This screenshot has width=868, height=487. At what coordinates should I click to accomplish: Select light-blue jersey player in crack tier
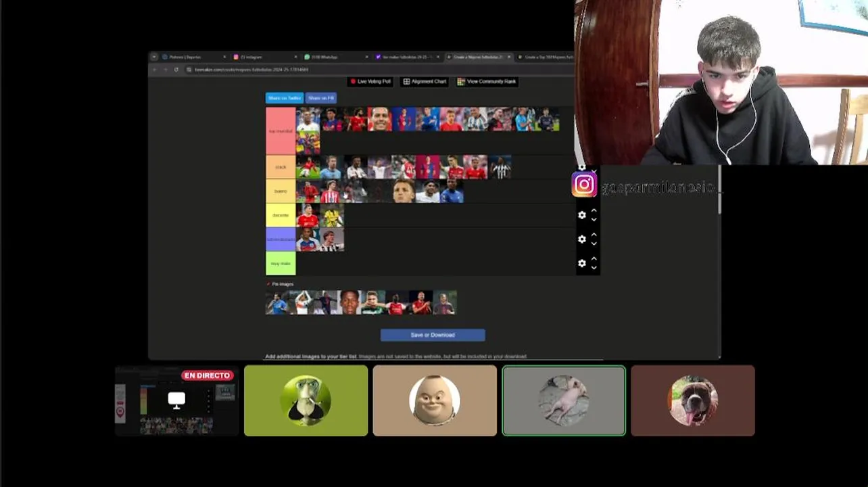331,167
